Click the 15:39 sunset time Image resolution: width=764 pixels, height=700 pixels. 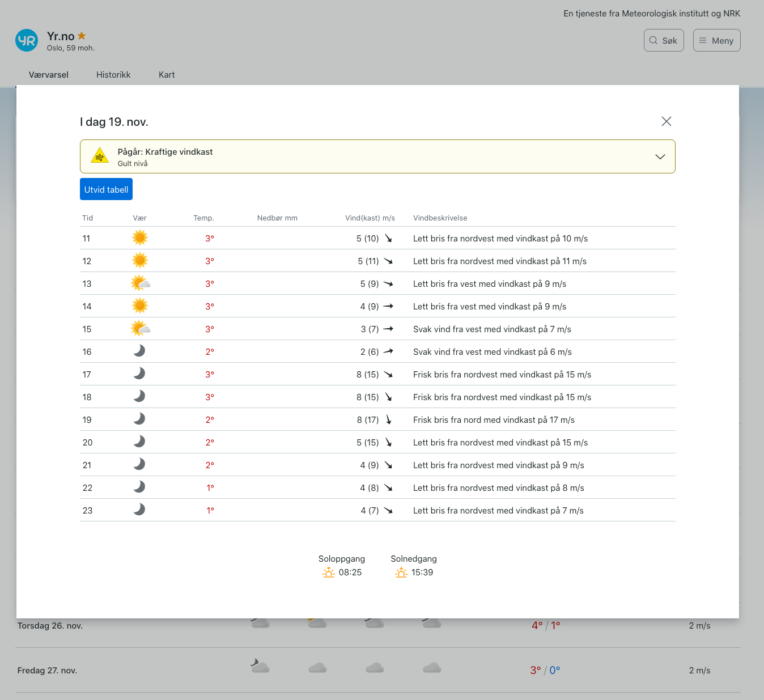[x=422, y=572]
